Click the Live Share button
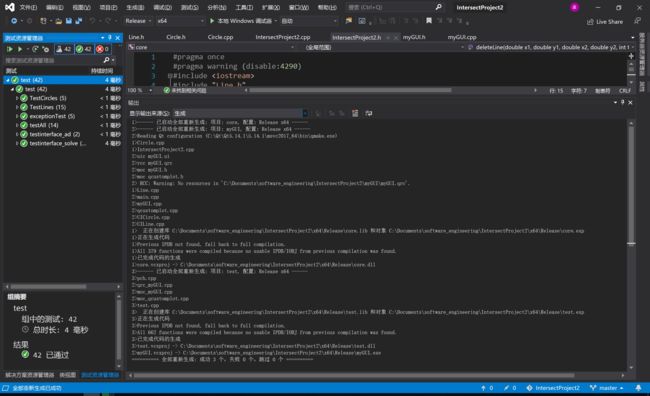The height and width of the screenshot is (396, 650). tap(605, 22)
